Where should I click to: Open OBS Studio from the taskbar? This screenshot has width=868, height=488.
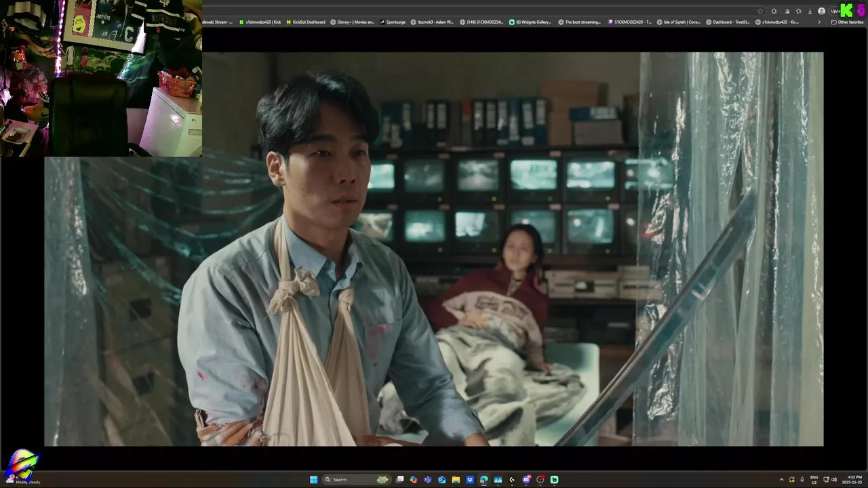[x=540, y=479]
